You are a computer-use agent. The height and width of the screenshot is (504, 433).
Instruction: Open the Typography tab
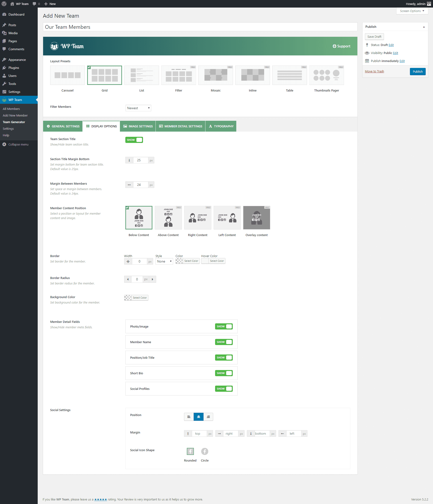tap(221, 126)
